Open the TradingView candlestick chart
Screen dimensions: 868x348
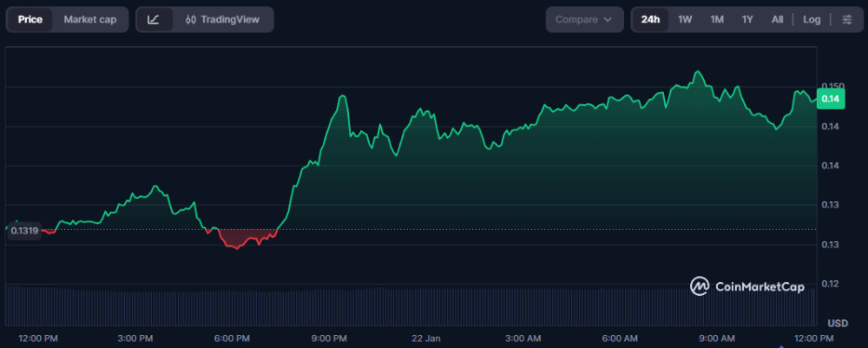[222, 19]
